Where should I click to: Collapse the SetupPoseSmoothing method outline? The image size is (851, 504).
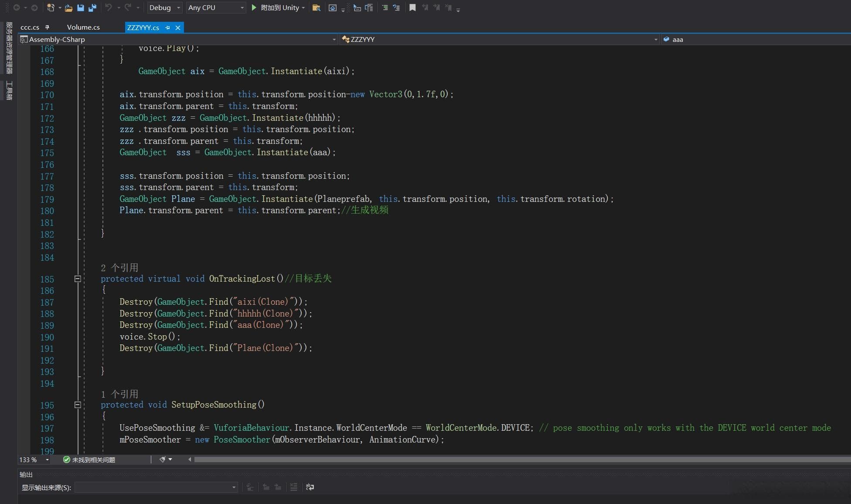pyautogui.click(x=78, y=405)
